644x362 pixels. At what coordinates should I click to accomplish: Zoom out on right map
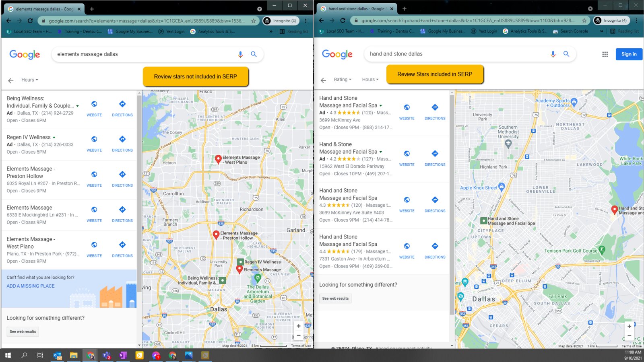coord(629,336)
